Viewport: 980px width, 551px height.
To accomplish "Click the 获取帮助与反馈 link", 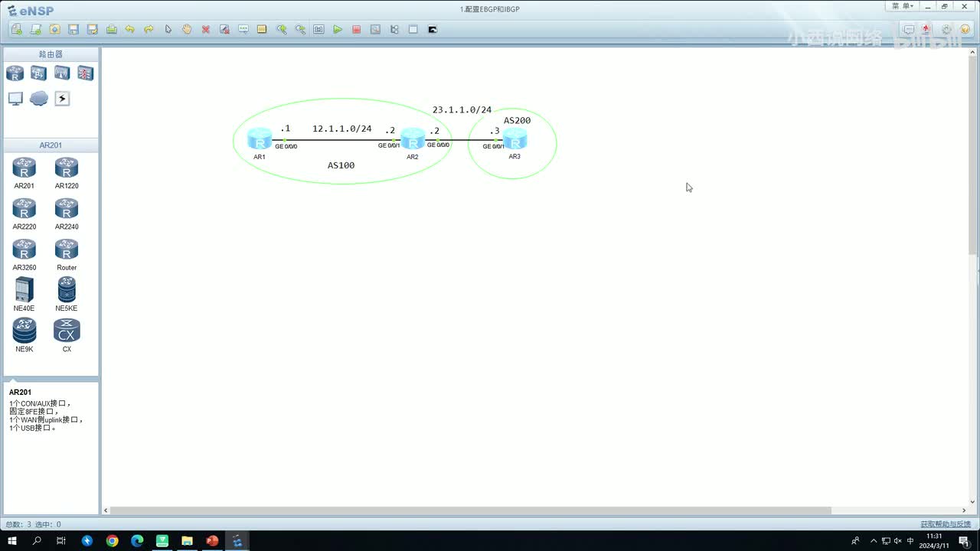I will coord(946,524).
